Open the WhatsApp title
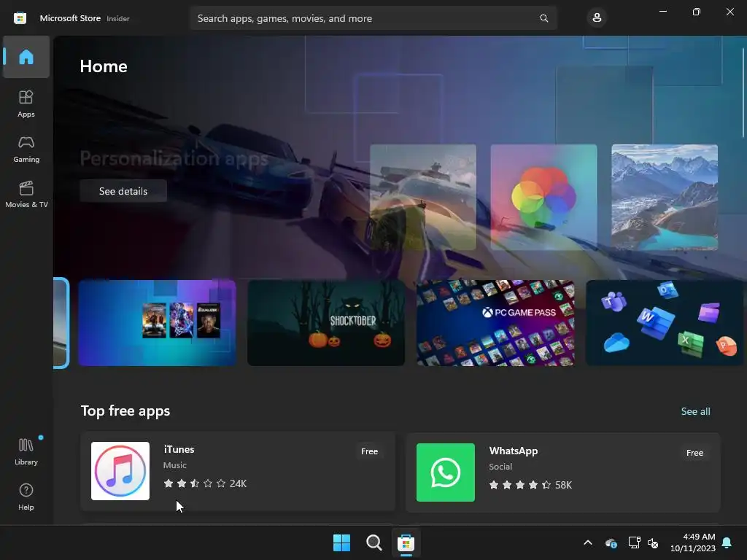 (x=514, y=451)
